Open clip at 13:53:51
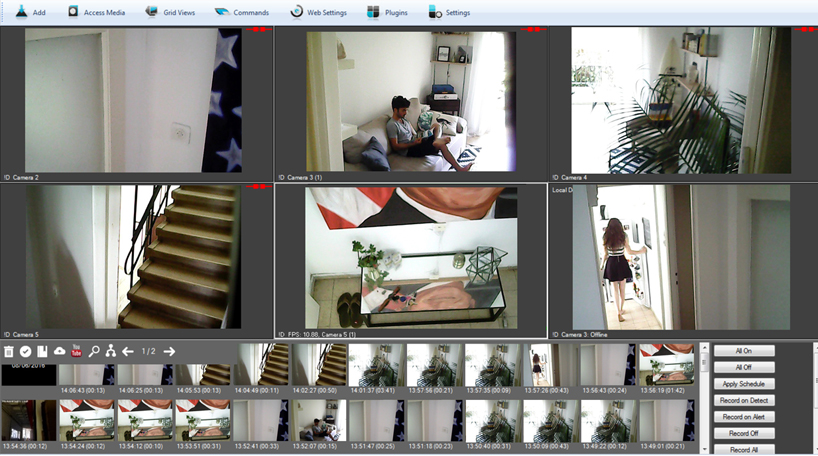This screenshot has width=818, height=456. pos(203,421)
